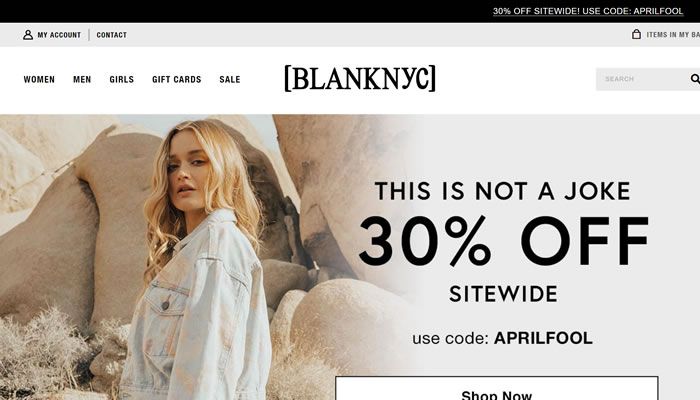Open the Women menu
The width and height of the screenshot is (700, 400).
(x=39, y=79)
